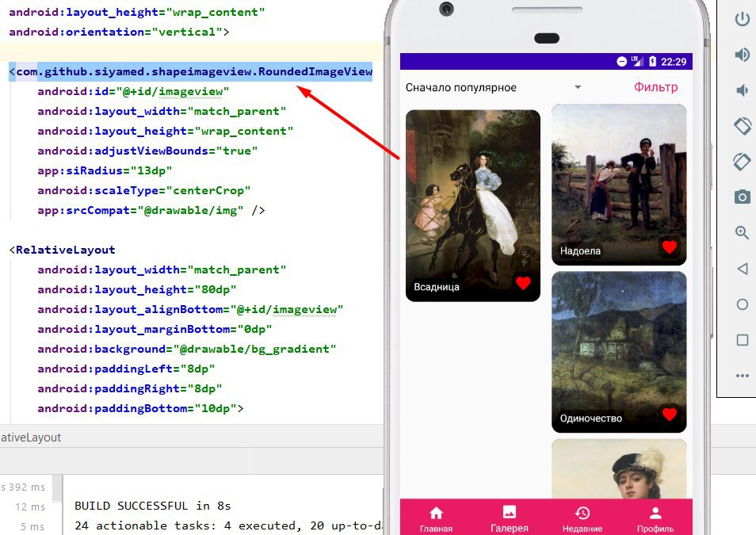
Task: Switch to the Галерея tab
Action: pyautogui.click(x=509, y=519)
